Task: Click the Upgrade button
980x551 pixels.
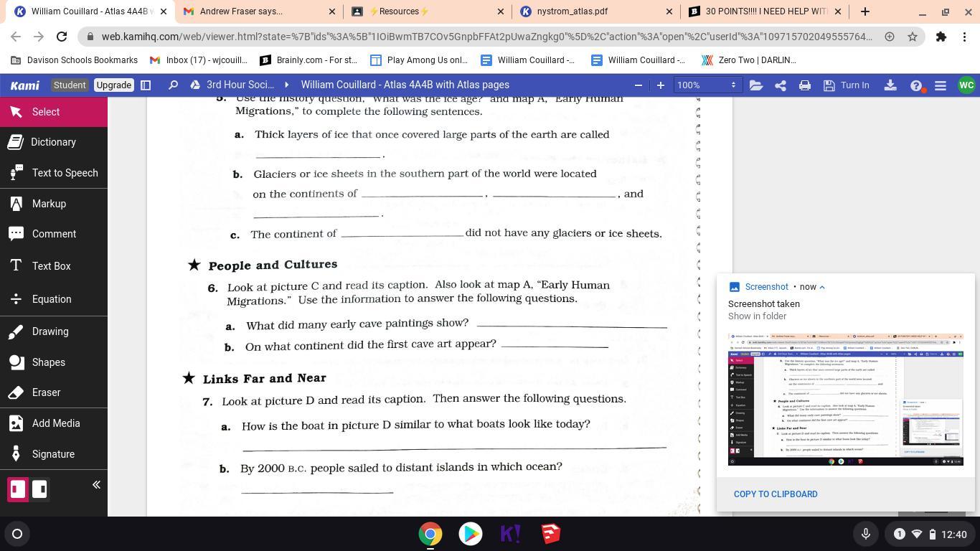Action: [x=114, y=85]
